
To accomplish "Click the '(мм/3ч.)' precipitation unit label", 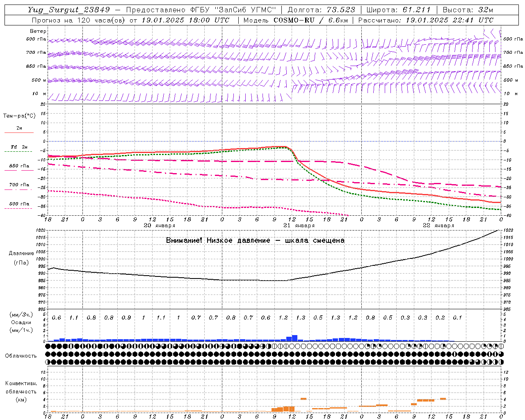I will coord(21,315).
